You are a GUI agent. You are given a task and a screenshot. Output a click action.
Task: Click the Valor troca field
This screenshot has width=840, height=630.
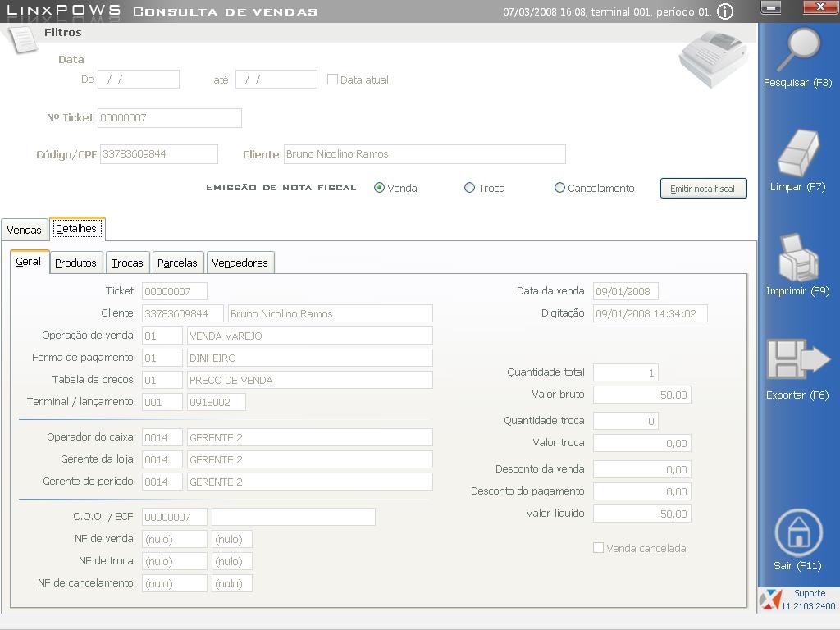tap(642, 443)
